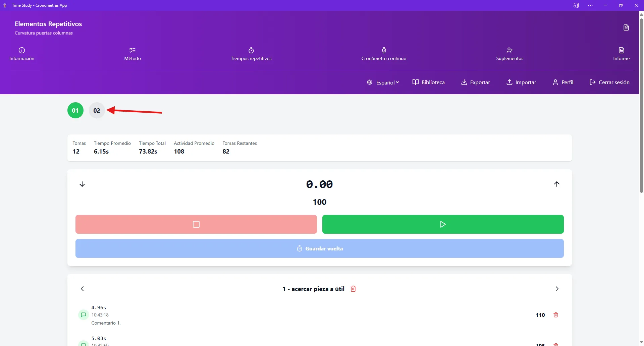Click the Guardar vuelta button
The image size is (644, 346).
coord(320,248)
